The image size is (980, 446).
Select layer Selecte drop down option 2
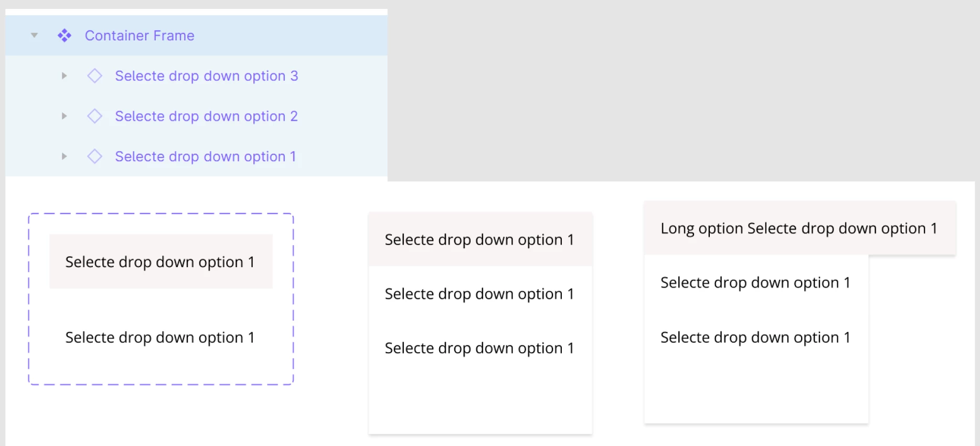click(x=206, y=116)
